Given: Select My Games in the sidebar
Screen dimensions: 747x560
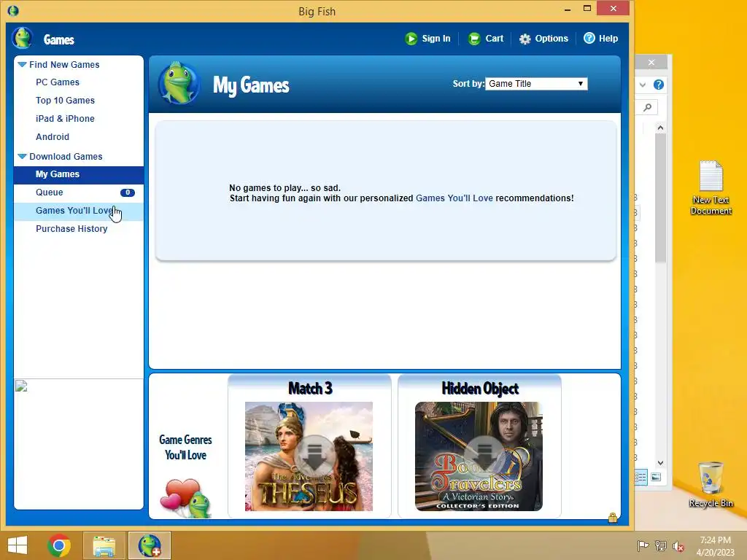Looking at the screenshot, I should pyautogui.click(x=79, y=174).
